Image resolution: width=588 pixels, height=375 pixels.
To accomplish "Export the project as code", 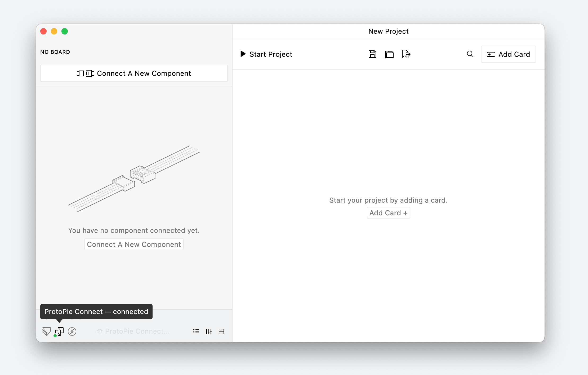I will 406,54.
